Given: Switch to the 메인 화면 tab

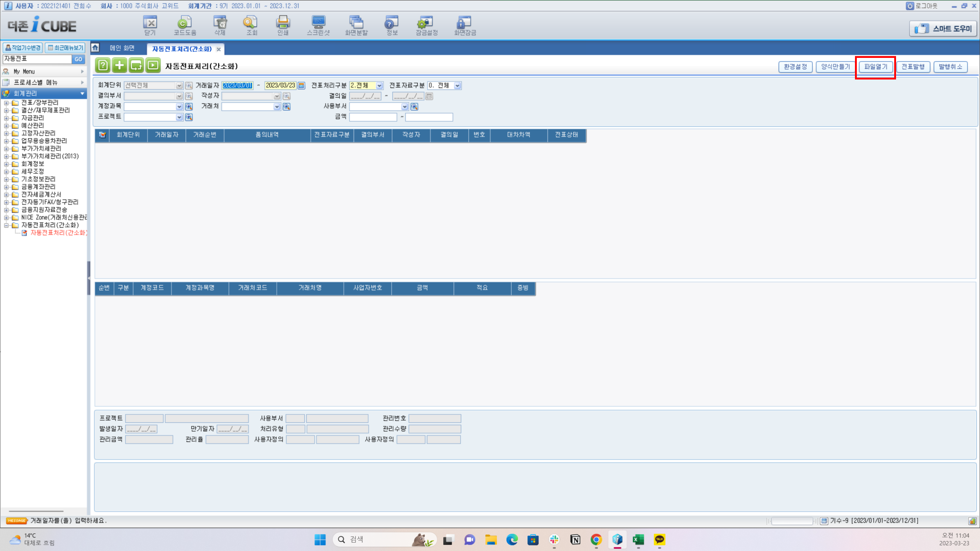Looking at the screenshot, I should tap(122, 48).
